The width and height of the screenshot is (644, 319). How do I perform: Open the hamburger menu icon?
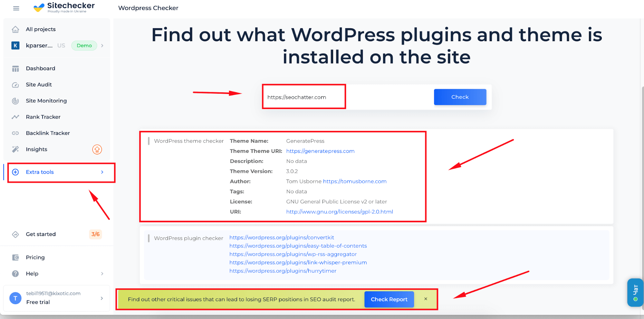click(x=16, y=8)
